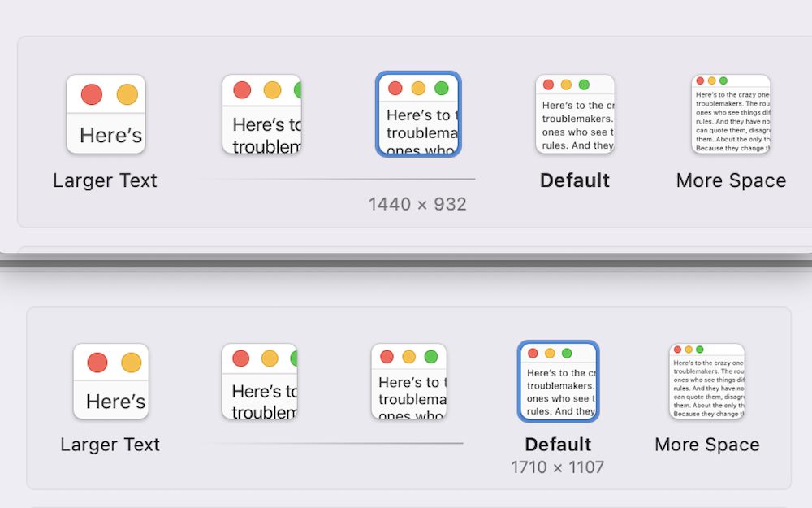This screenshot has height=508, width=812.
Task: Select More Space thumbnail in upper panel
Action: [x=731, y=114]
